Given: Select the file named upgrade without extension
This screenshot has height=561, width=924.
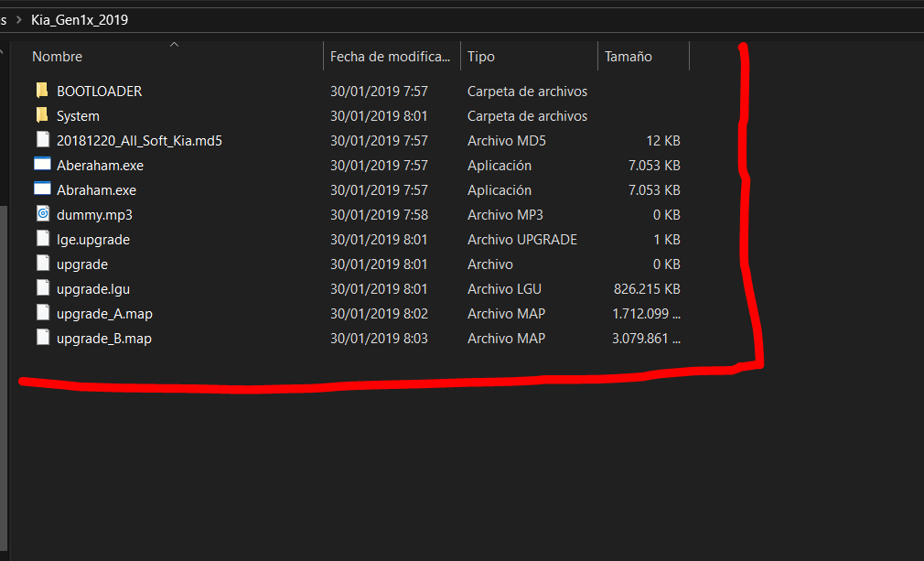Looking at the screenshot, I should 82,264.
